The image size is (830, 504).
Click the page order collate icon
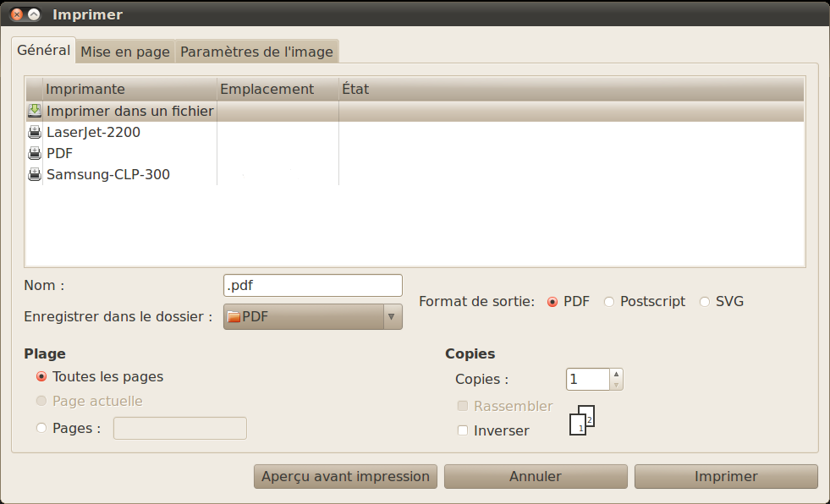pos(582,420)
